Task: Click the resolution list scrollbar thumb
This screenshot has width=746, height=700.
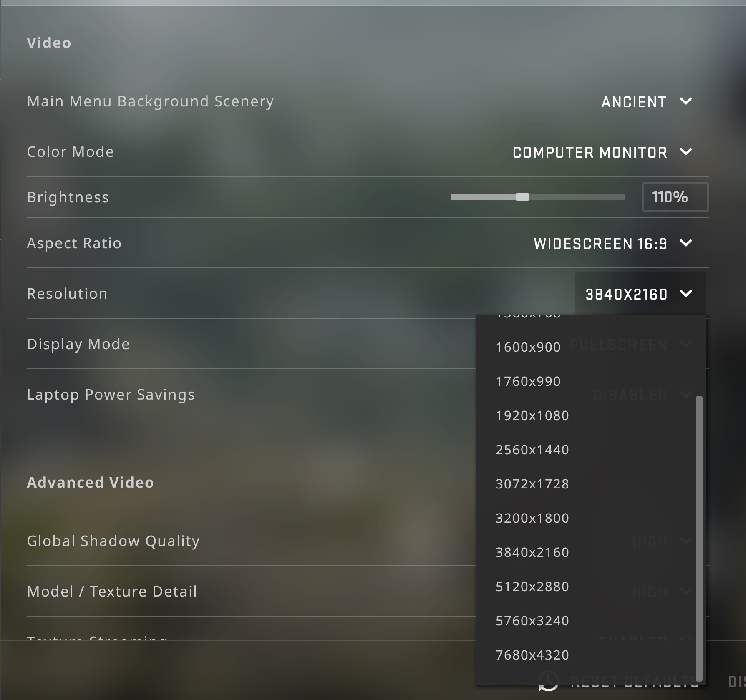Action: [699, 539]
